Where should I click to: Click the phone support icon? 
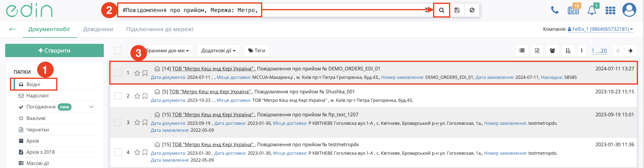(x=555, y=10)
